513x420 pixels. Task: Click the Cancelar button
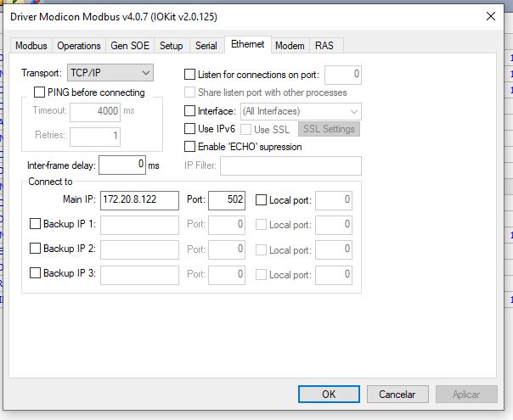pyautogui.click(x=397, y=394)
